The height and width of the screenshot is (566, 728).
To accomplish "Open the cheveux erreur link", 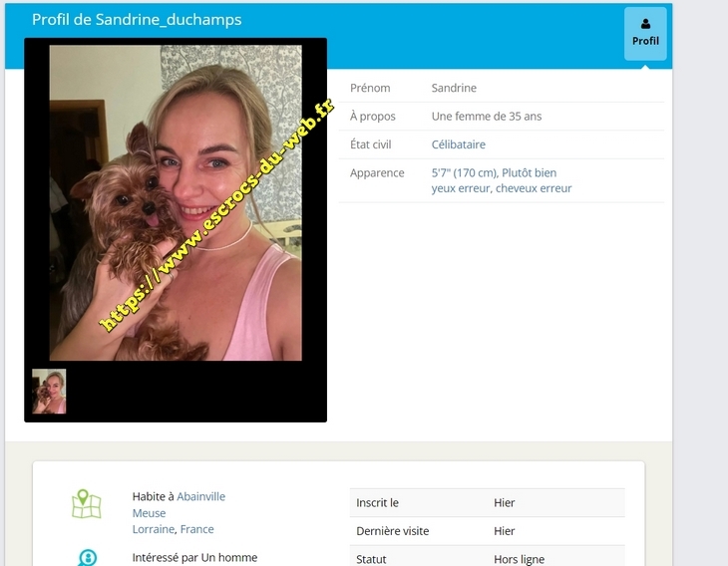I will (x=534, y=188).
